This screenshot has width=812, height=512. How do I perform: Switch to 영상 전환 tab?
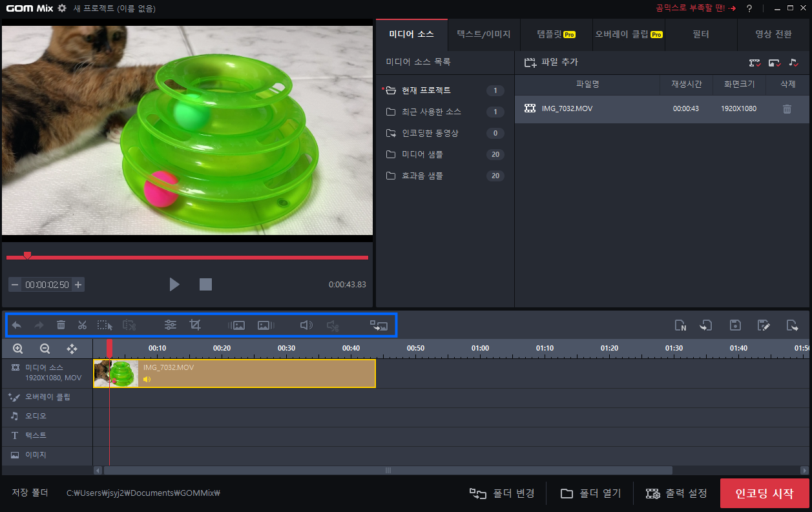(773, 35)
